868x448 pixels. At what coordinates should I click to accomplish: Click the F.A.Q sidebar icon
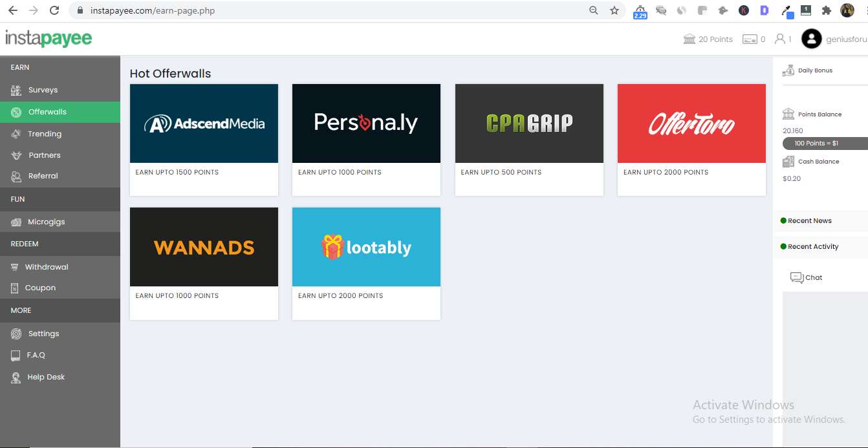(15, 355)
